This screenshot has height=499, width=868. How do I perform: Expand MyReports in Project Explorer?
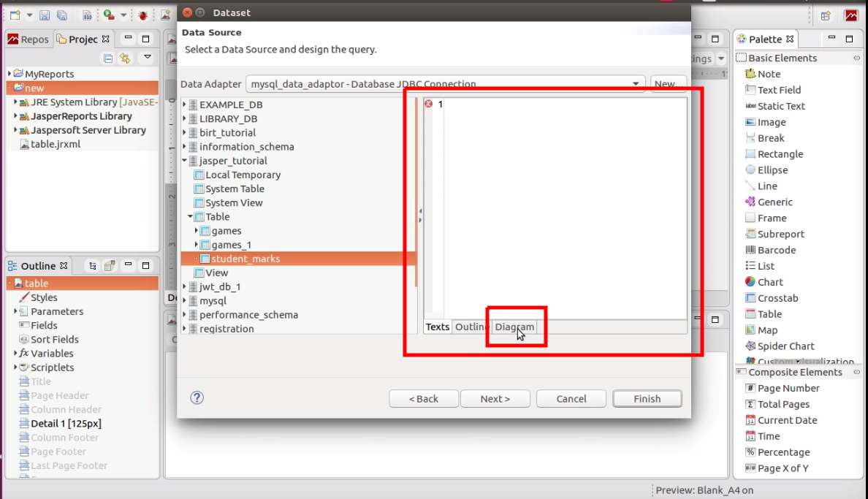(9, 74)
